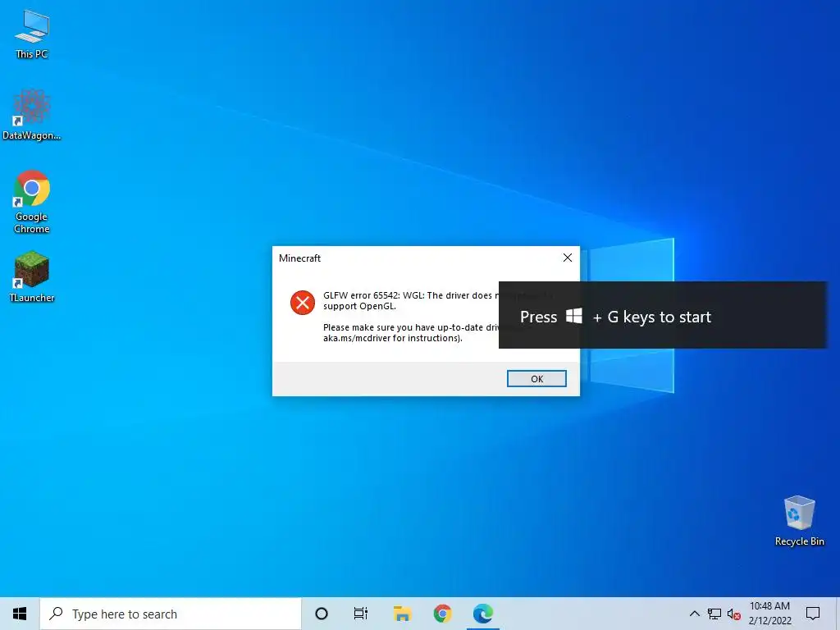Screen dimensions: 840x630
Task: Click the muted volume tray icon
Action: click(x=734, y=614)
